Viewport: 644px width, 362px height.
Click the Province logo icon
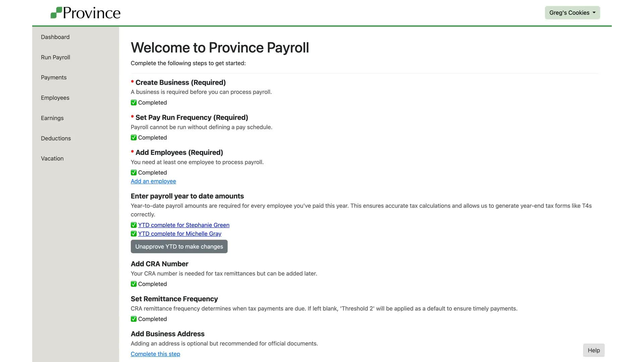(x=56, y=13)
